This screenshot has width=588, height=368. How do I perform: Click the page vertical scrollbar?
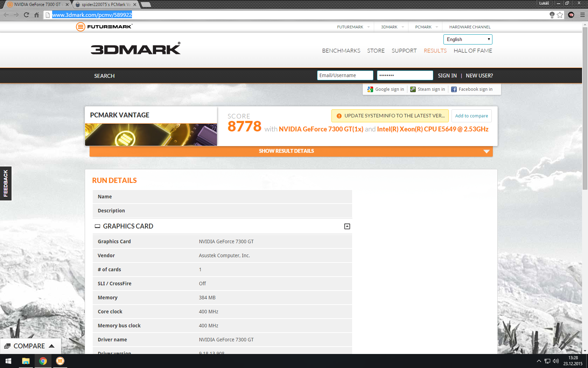585,109
